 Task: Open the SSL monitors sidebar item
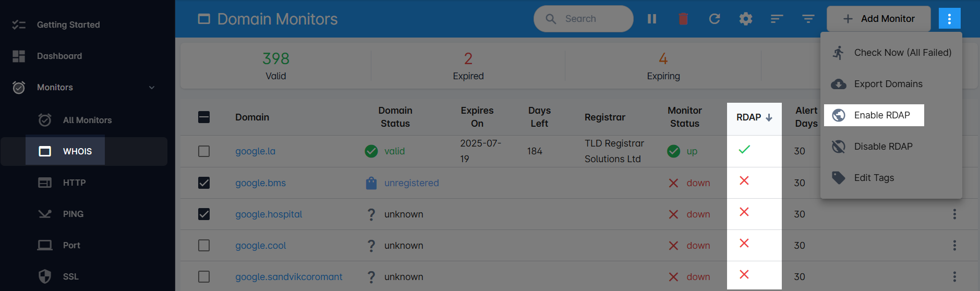coord(70,276)
